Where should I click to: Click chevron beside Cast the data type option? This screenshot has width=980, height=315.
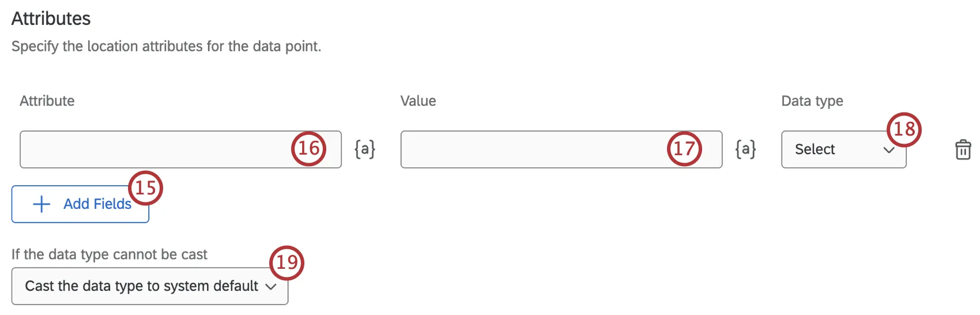271,287
